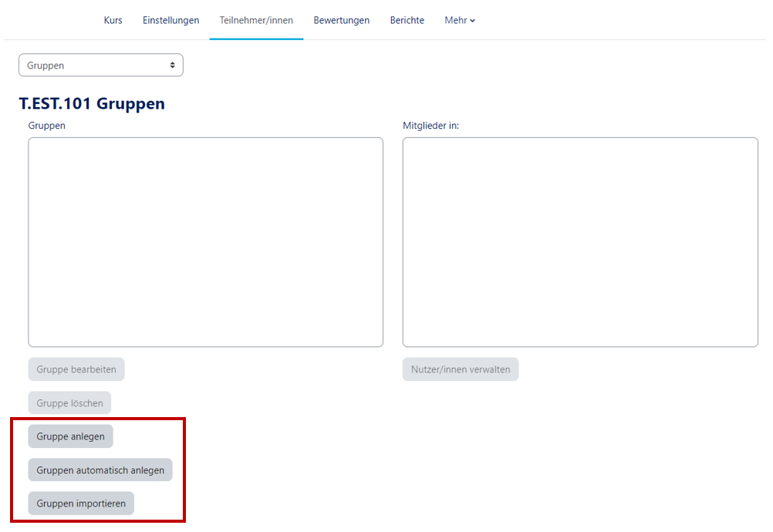Viewport: 773px width, 532px height.
Task: Go to the Bewertungen tab
Action: click(341, 20)
